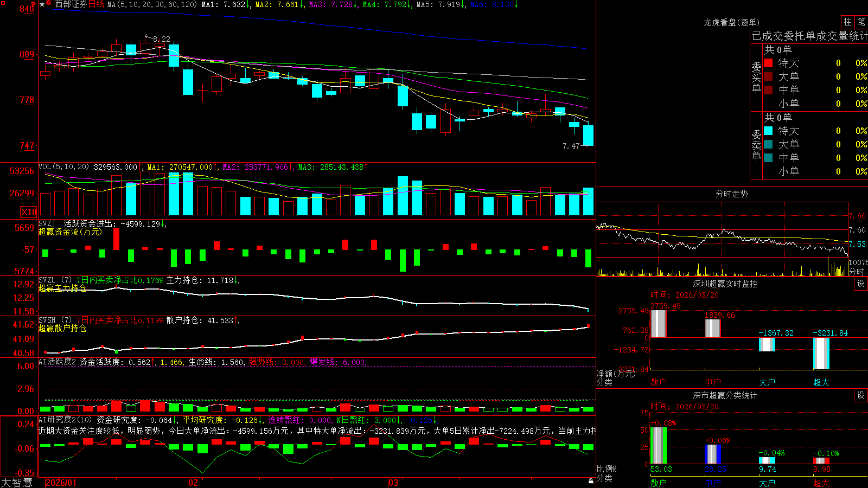This screenshot has height=488, width=868.
Task: Click the 中户 ratio bar showing 28.25
Action: (x=712, y=454)
